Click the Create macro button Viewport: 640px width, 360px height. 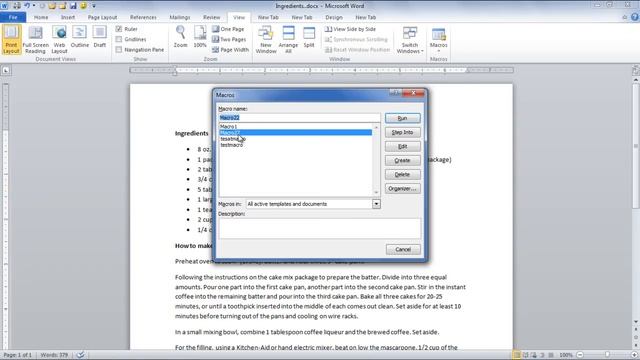click(x=402, y=160)
